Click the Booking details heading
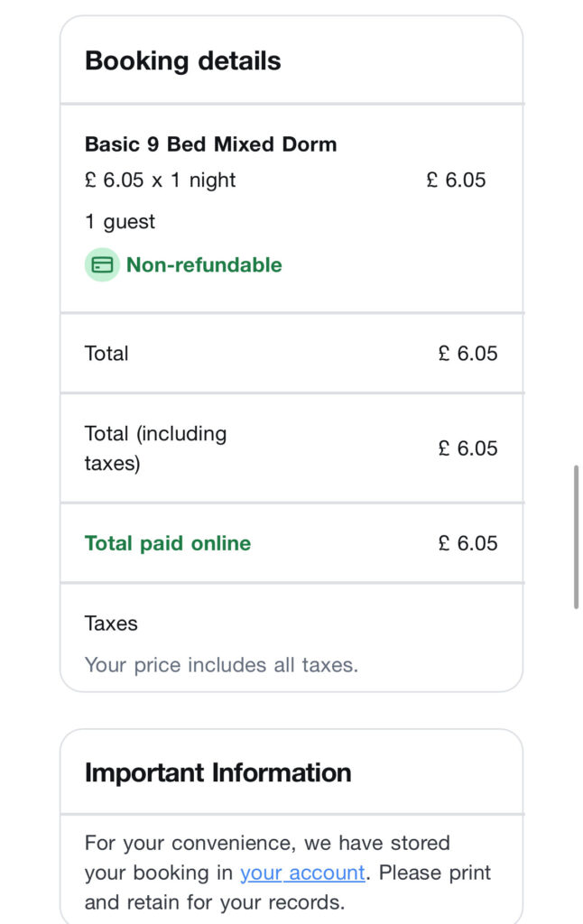 [x=181, y=60]
